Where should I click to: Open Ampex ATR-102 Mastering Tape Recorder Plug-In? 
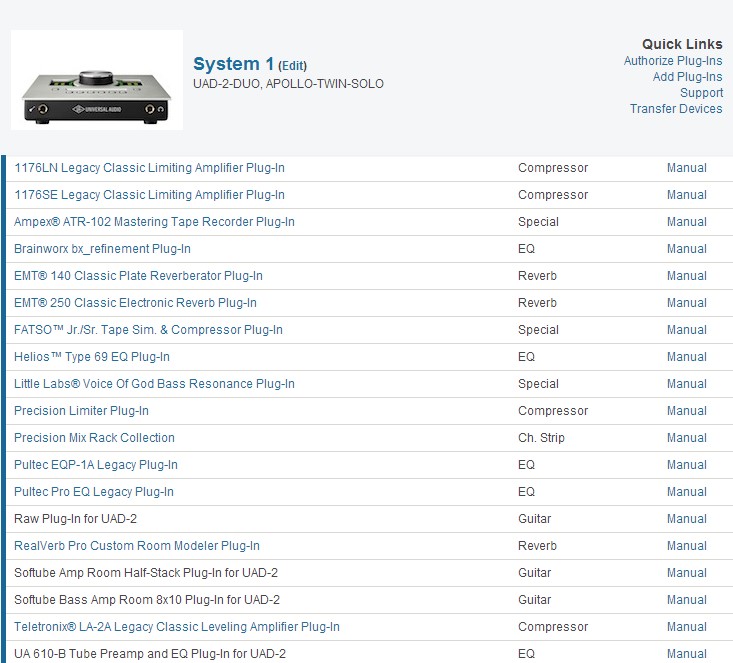click(x=154, y=222)
